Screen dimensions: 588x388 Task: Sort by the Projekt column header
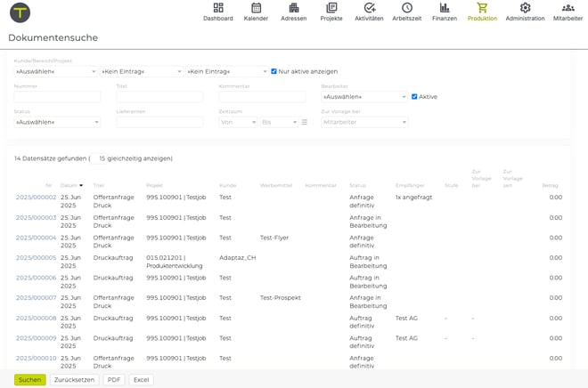[154, 185]
